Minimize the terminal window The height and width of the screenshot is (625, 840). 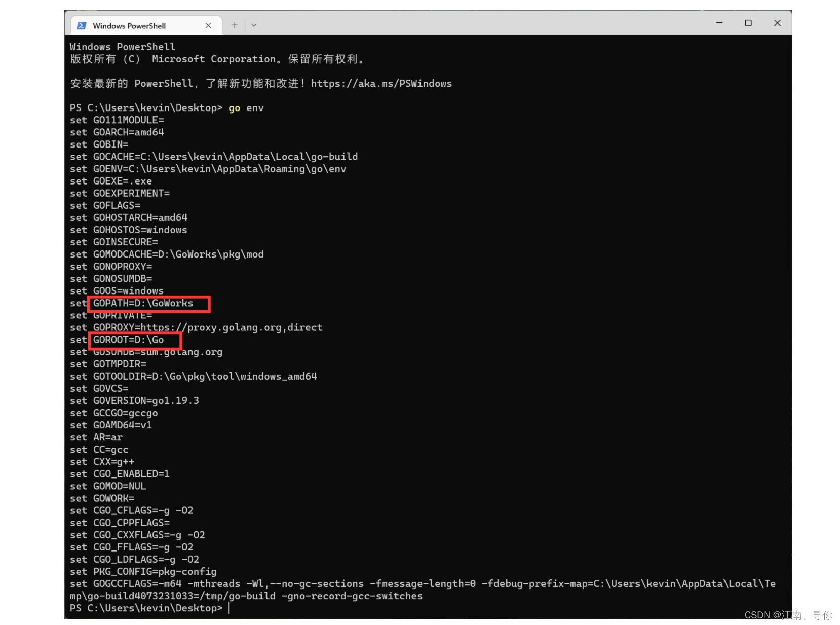click(x=719, y=23)
